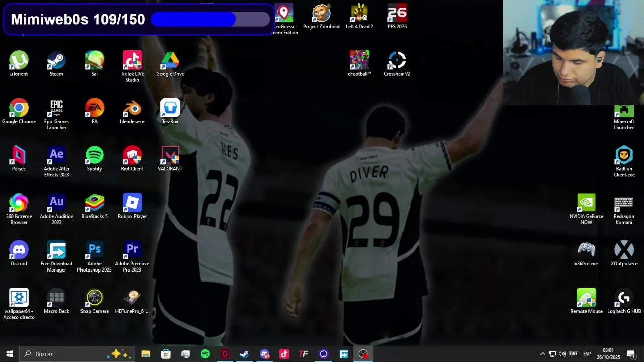Open File Explorer from the taskbar
Viewport: 644px width, 362px height.
[x=146, y=354]
